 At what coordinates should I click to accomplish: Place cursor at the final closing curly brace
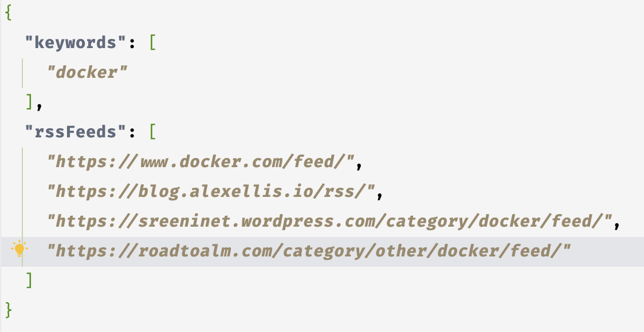click(x=8, y=310)
